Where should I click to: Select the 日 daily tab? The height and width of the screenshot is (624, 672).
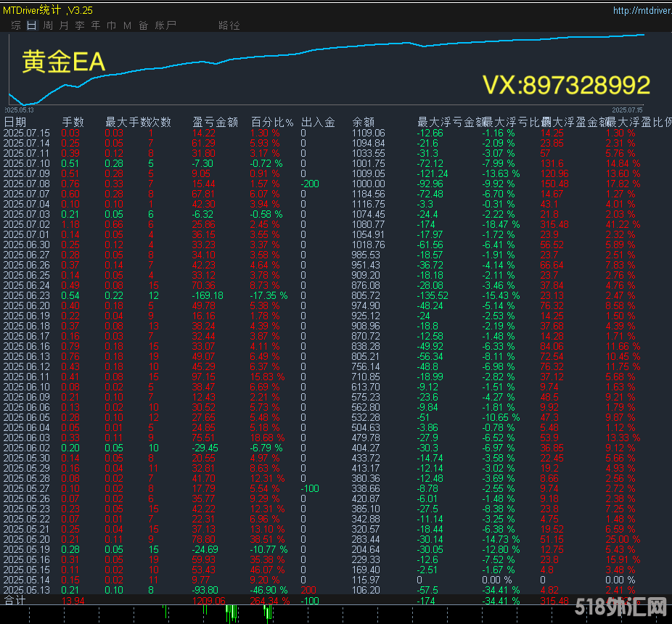32,25
